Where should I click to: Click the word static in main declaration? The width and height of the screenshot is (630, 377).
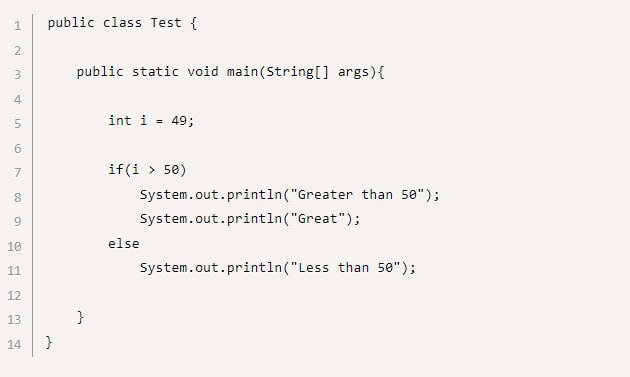point(155,72)
